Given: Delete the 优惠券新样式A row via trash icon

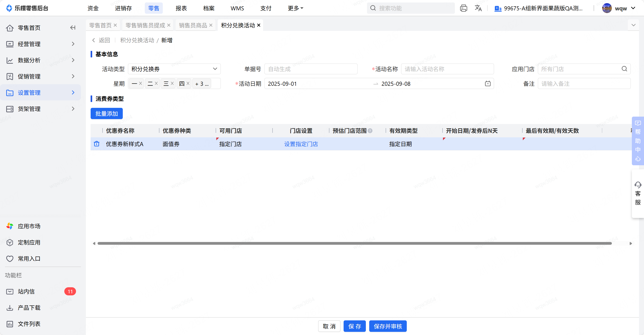Looking at the screenshot, I should pyautogui.click(x=96, y=144).
